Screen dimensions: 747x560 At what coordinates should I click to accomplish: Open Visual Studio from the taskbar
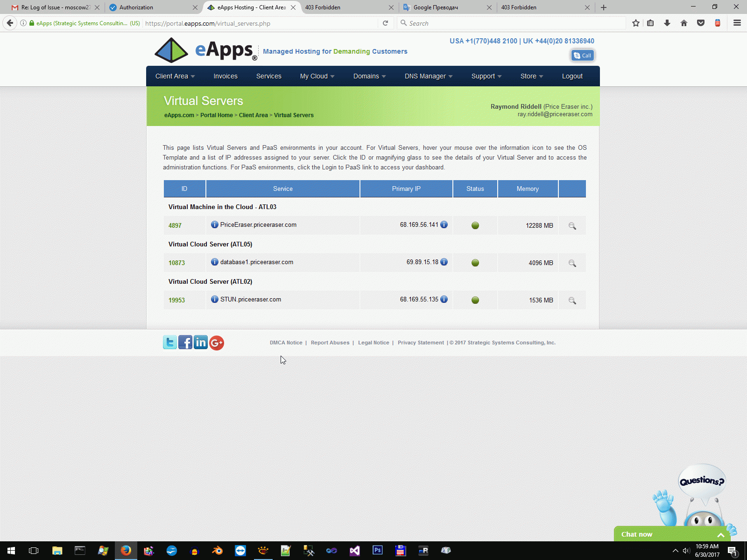click(355, 551)
